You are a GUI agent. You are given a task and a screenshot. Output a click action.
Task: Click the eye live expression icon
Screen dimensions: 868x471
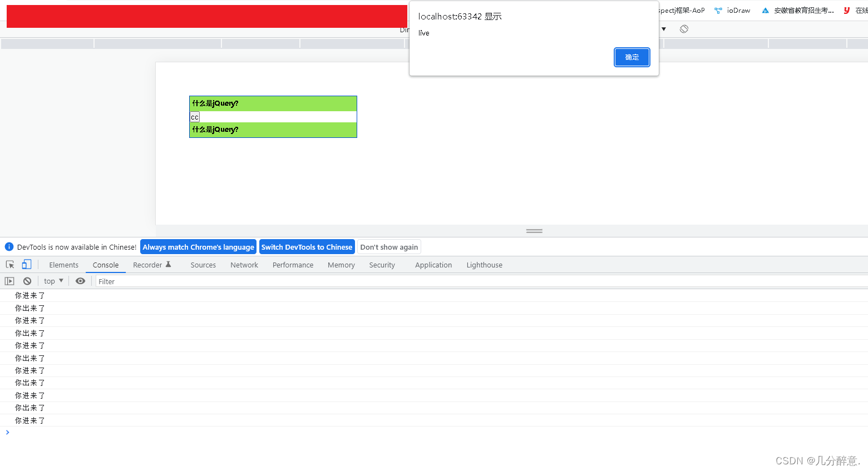click(81, 281)
